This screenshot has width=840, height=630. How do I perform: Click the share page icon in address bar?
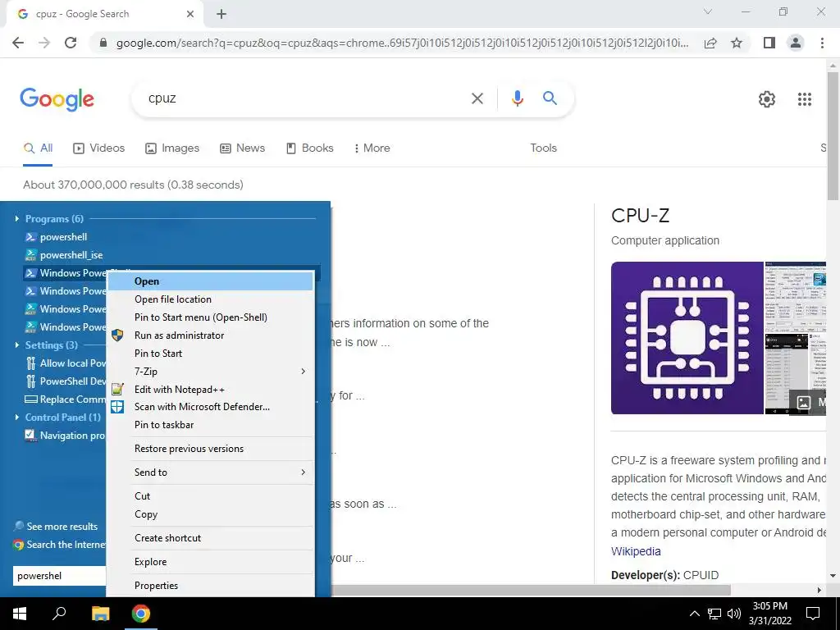(x=710, y=43)
